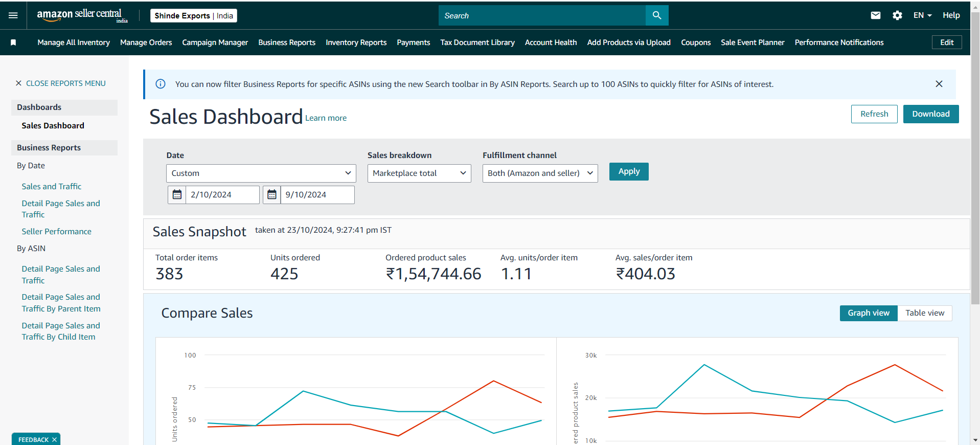Switch to Graph view
Viewport: 980px width, 445px height.
click(x=869, y=313)
